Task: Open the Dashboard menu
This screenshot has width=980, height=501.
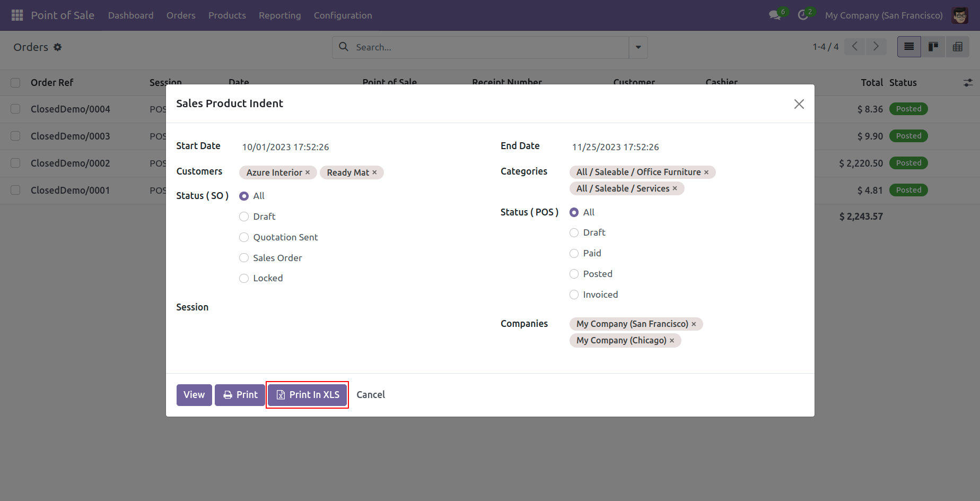Action: point(130,15)
